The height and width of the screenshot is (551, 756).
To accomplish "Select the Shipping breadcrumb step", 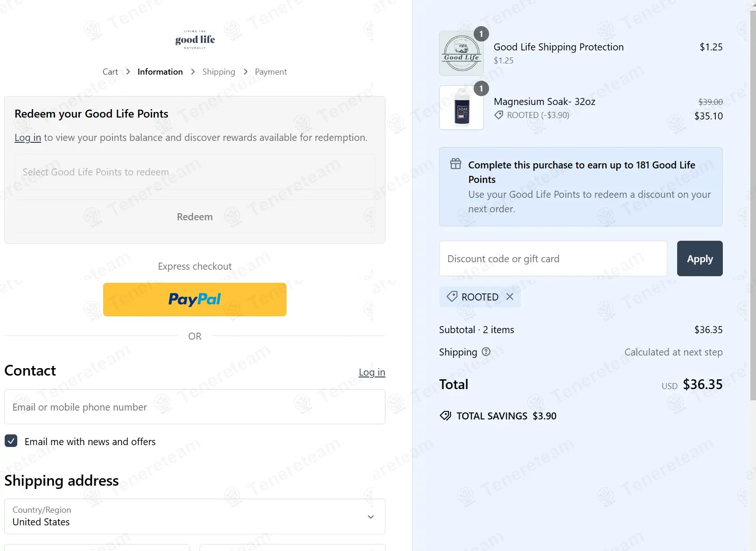I will point(218,72).
